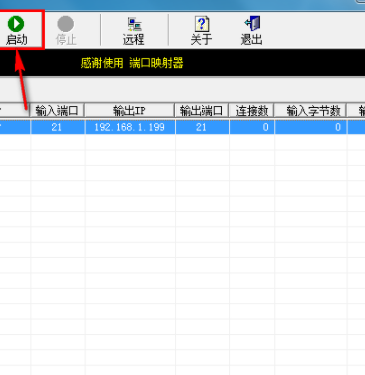Click the 输入字节数 column header

tap(311, 110)
